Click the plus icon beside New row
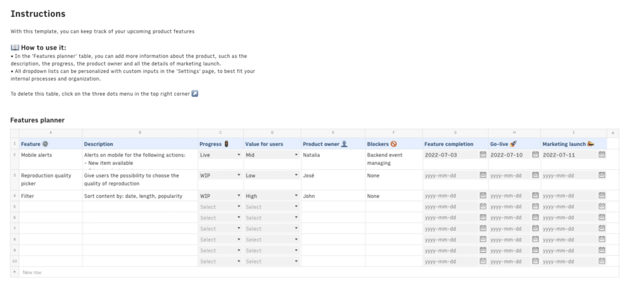 (14, 272)
